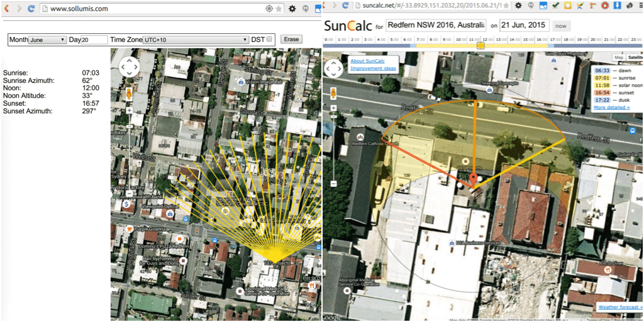Zoom out on the Sollumis map
The image size is (644, 322).
pyautogui.click(x=130, y=193)
